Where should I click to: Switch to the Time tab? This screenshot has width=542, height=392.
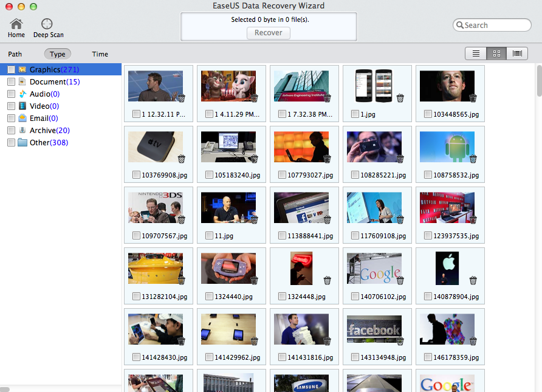pos(100,54)
